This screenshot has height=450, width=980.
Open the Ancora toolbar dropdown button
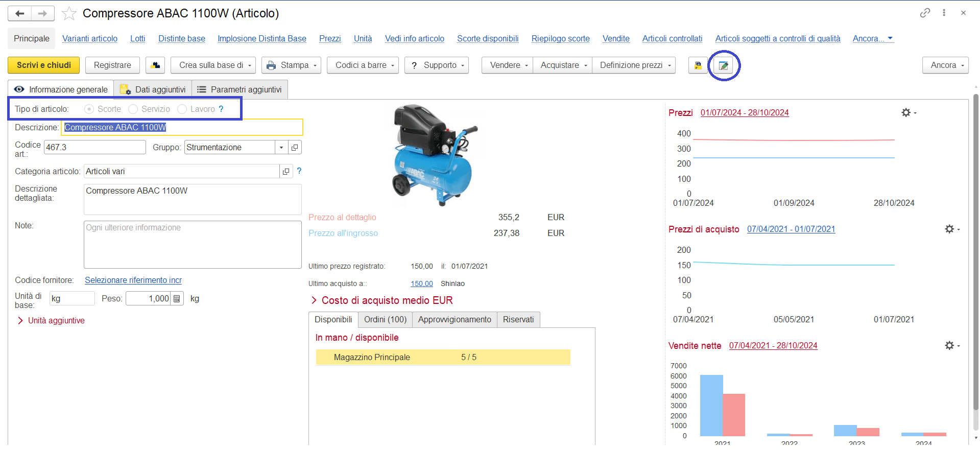[x=945, y=65]
